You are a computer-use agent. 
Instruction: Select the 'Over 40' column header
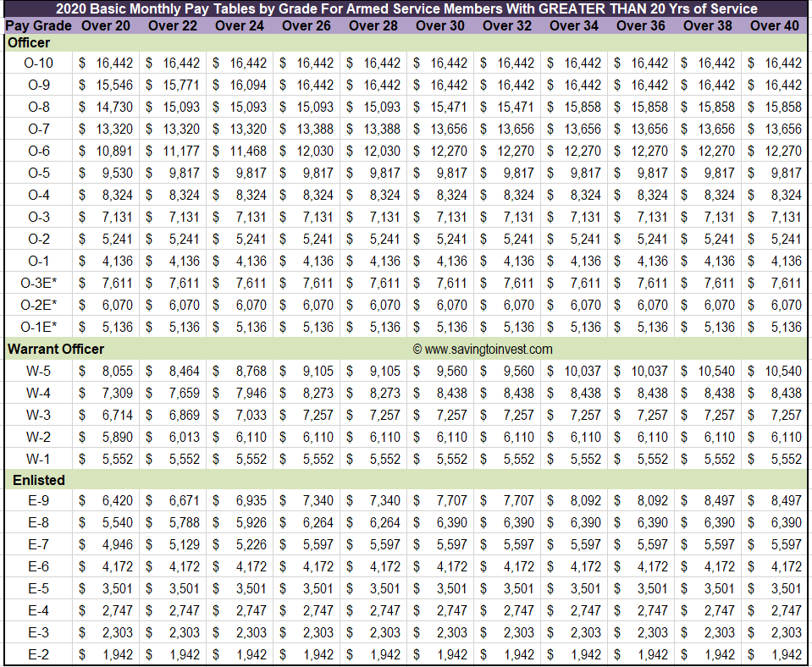(774, 26)
